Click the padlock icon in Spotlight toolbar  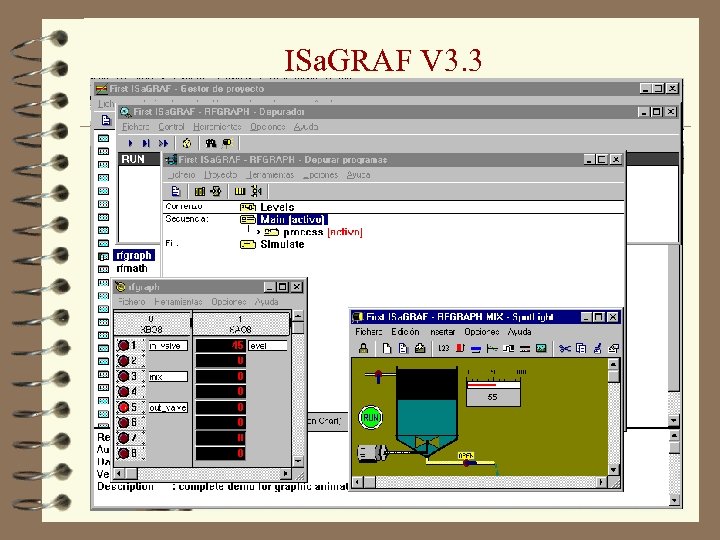click(363, 349)
